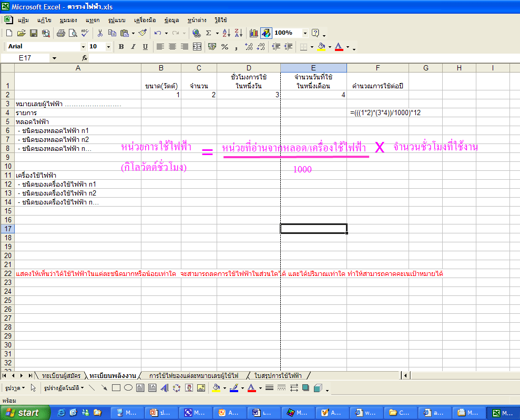Viewport: 520px width, 420px height.
Task: Open the font size dropdown
Action: pyautogui.click(x=108, y=47)
